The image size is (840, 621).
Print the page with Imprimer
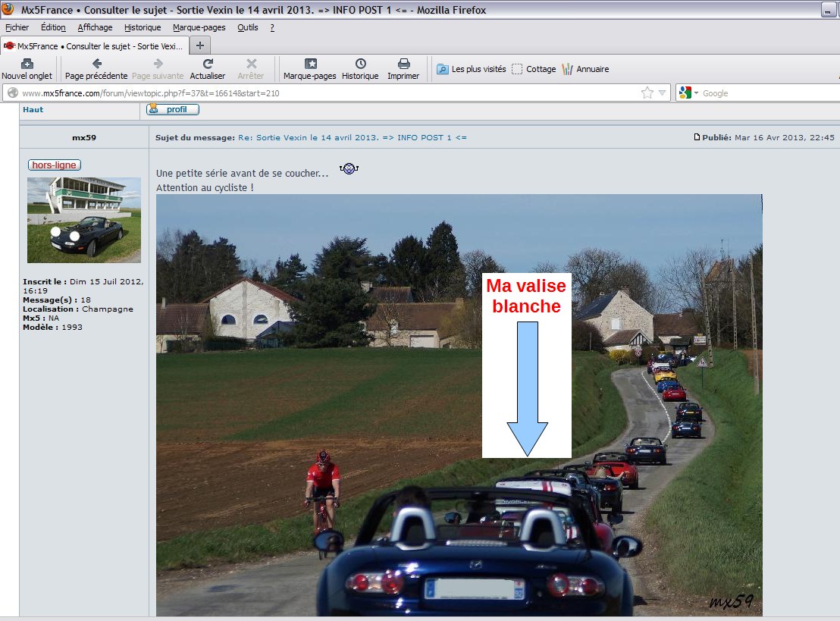(403, 69)
